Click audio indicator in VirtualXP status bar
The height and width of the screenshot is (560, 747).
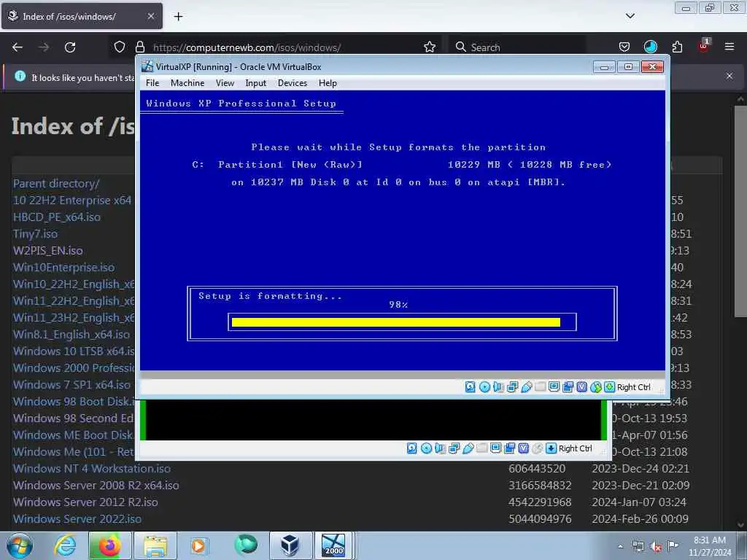click(498, 387)
